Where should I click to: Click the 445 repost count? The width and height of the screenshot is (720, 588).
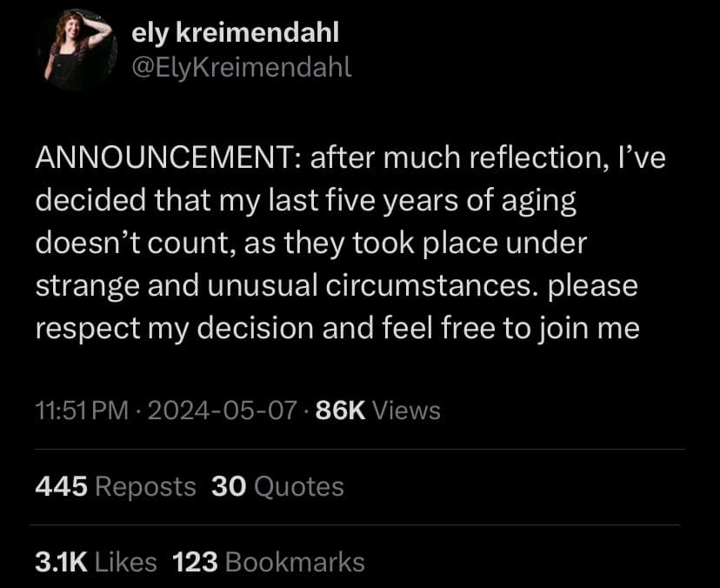(x=61, y=486)
